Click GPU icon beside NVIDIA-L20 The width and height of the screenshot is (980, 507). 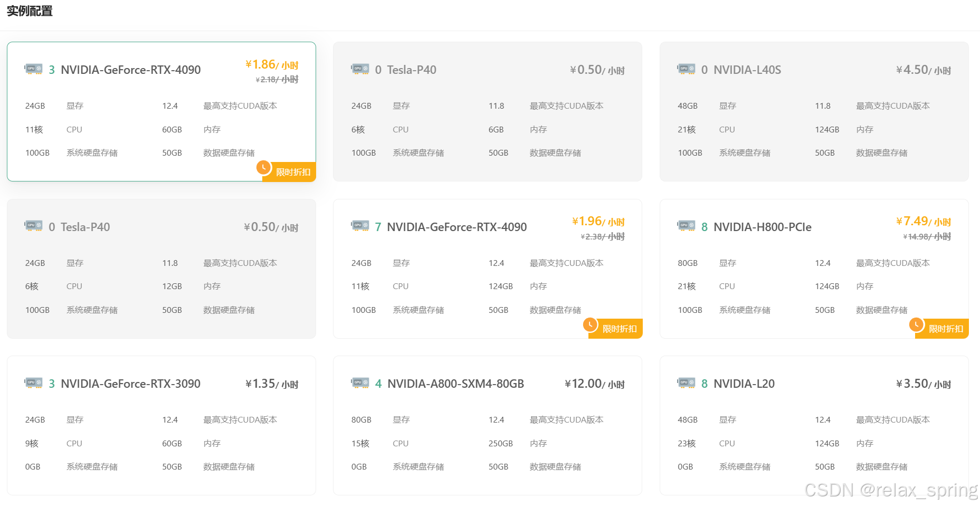point(687,383)
